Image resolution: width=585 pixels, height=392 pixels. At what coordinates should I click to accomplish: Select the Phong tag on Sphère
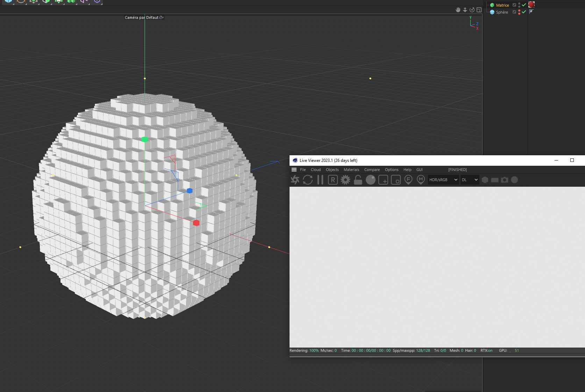pos(531,12)
